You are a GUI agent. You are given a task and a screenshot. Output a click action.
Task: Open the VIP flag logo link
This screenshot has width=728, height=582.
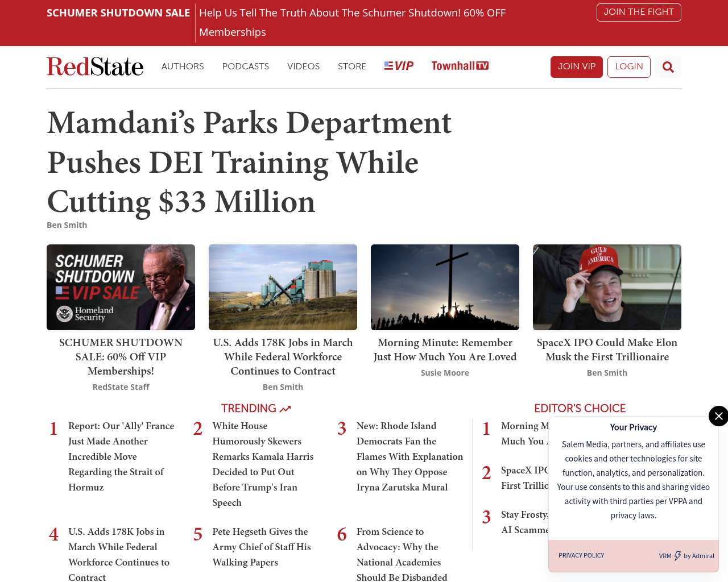tap(399, 66)
